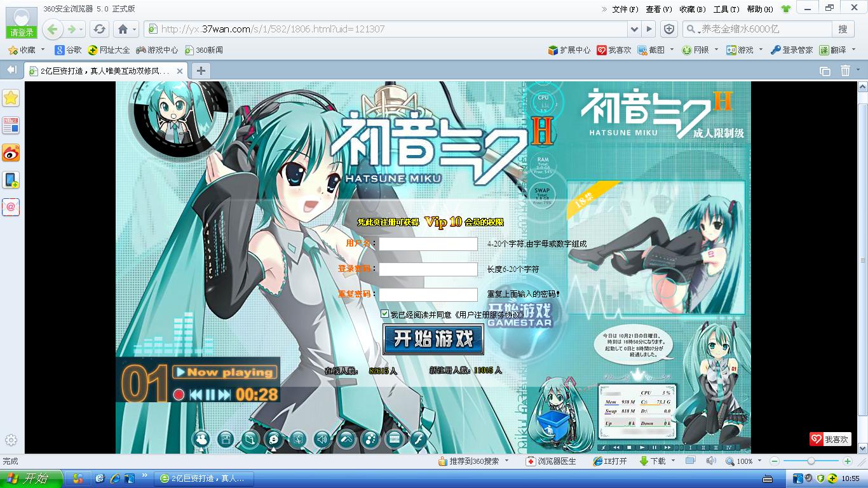Open the 工具(T) menu
The height and width of the screenshot is (488, 868).
tap(726, 9)
